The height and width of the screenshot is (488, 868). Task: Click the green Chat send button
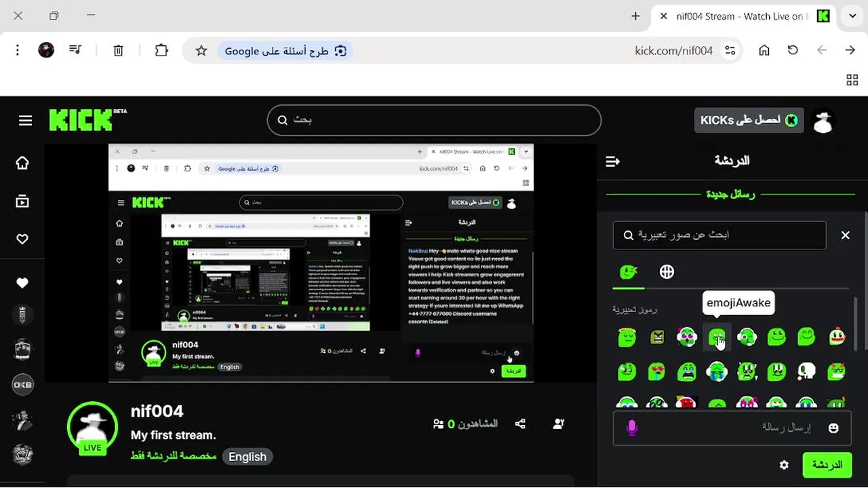tap(827, 465)
